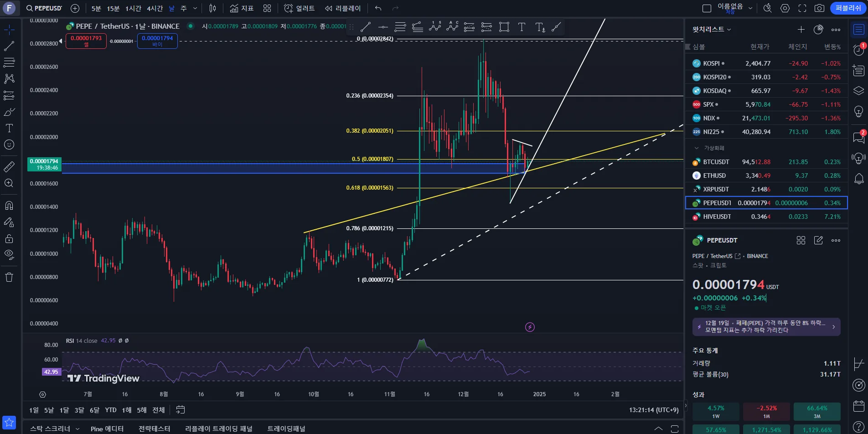
Task: Open watchlist more options menu
Action: [836, 30]
